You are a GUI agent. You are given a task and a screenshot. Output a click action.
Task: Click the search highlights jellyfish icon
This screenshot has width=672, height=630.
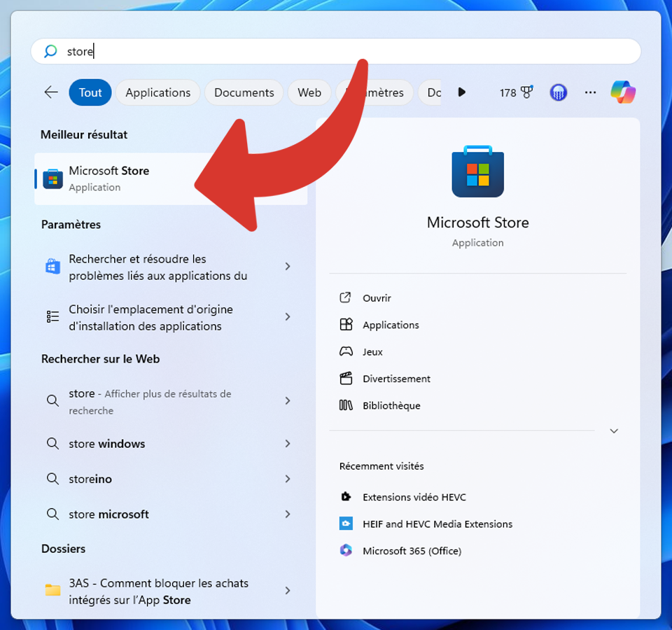[558, 92]
